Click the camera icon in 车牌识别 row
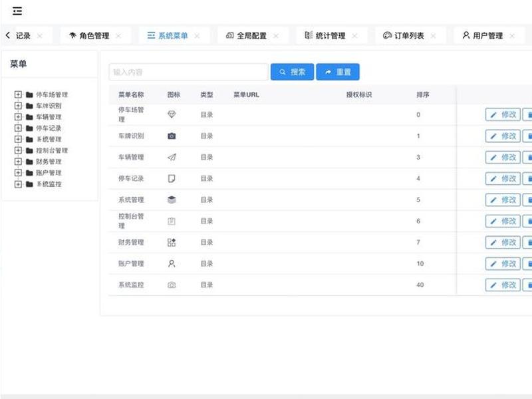 172,136
